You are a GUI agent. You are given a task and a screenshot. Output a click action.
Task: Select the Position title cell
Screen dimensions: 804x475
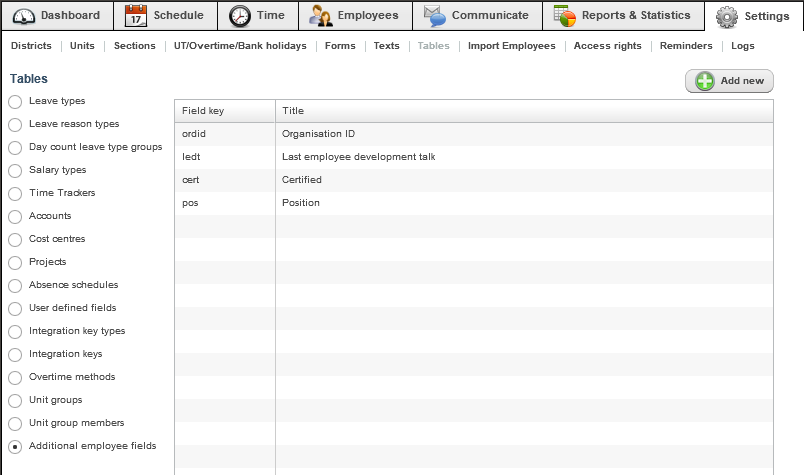[x=524, y=203]
